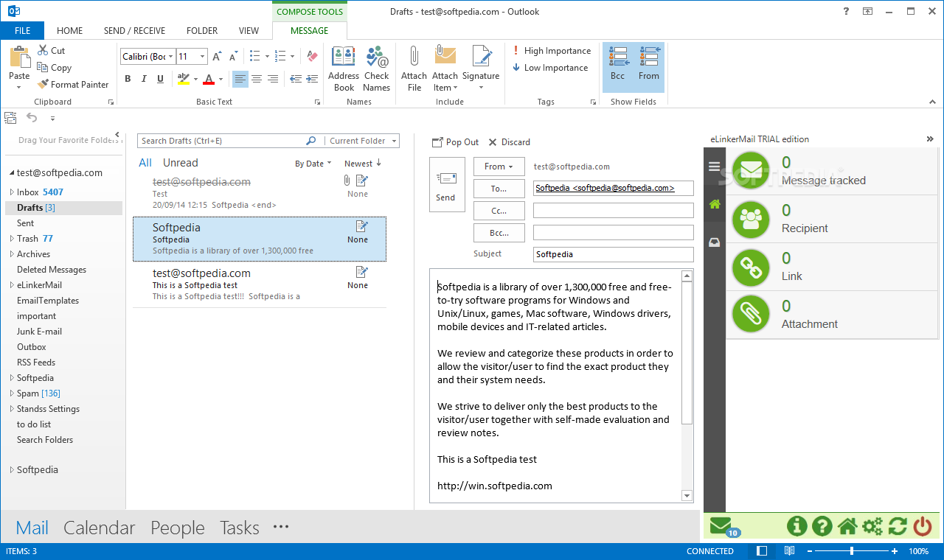Click the Subject input field
944x560 pixels.
point(614,254)
